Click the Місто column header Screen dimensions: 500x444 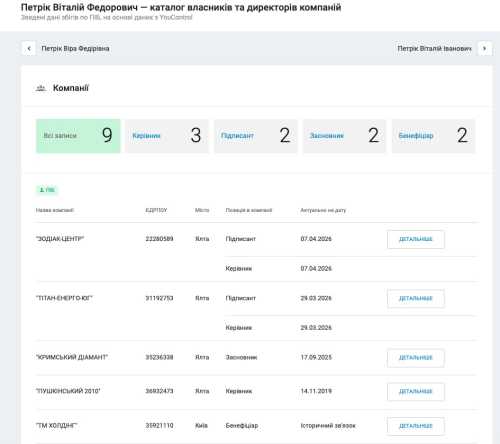click(202, 210)
